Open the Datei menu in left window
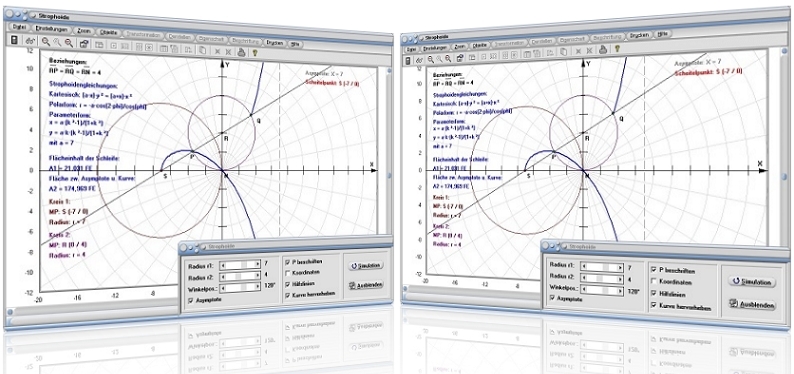Viewport: 794px width, 374px height. pyautogui.click(x=18, y=27)
